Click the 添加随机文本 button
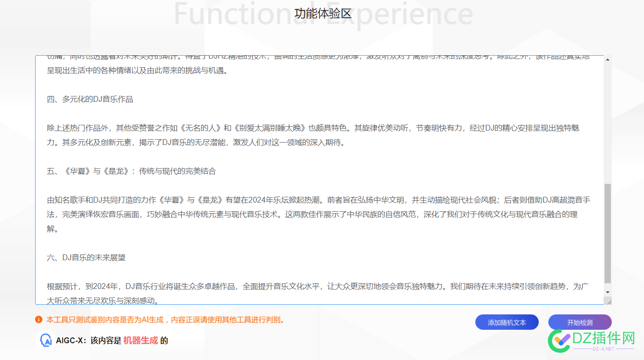This screenshot has width=644, height=360. pyautogui.click(x=507, y=323)
